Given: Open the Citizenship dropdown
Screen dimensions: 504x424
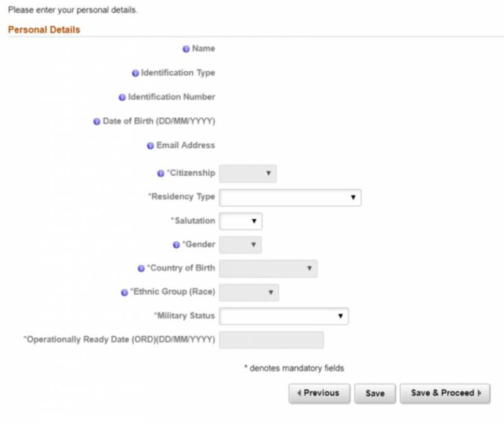Looking at the screenshot, I should (248, 173).
